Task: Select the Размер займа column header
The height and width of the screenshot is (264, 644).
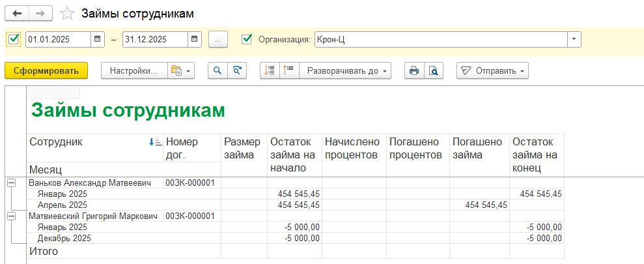Action: click(244, 155)
